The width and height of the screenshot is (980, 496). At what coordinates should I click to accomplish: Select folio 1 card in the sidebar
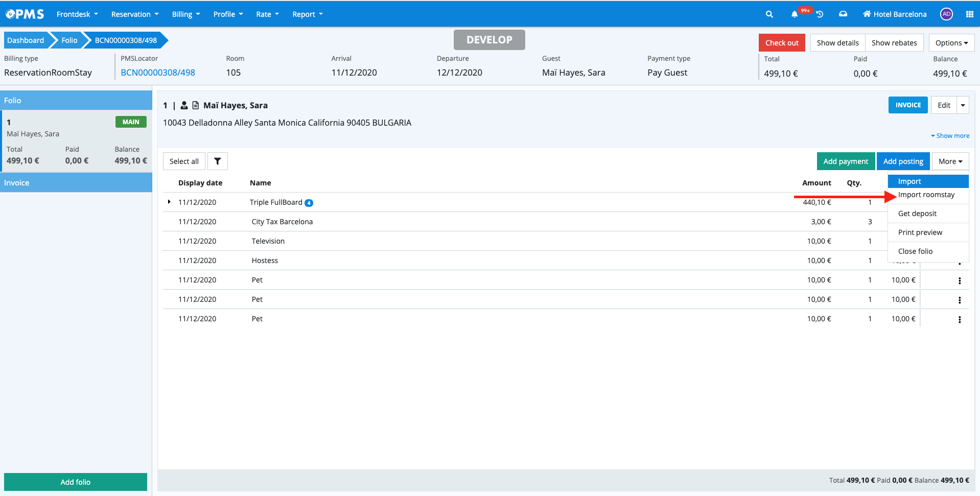76,141
